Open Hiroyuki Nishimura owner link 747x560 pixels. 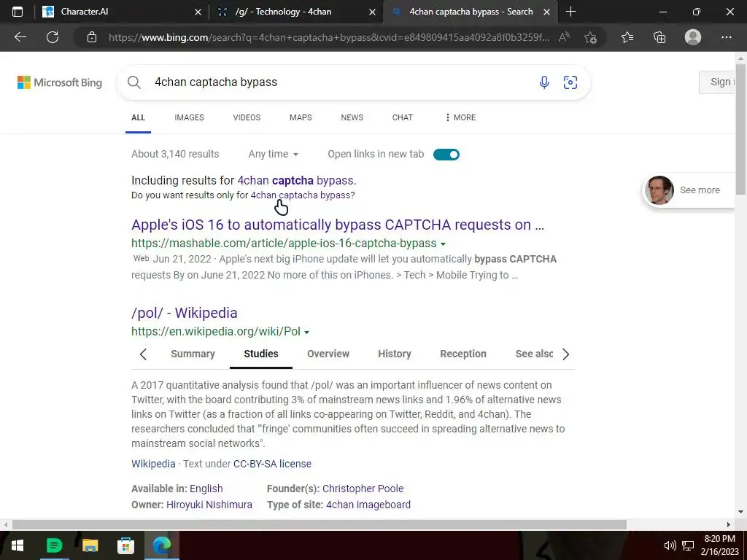(x=209, y=505)
